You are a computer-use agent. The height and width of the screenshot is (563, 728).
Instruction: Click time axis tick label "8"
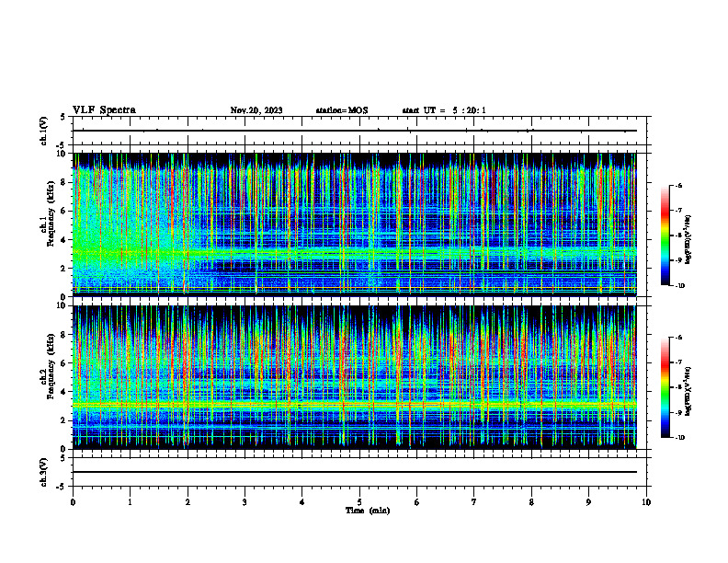[x=531, y=502]
